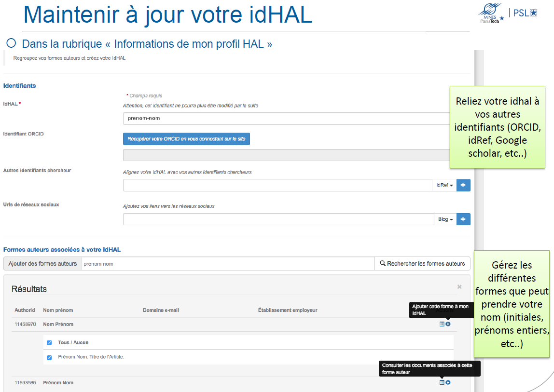Click plus button next to IdRef dropdown
Viewport: 554px width, 392px height.
pos(463,185)
